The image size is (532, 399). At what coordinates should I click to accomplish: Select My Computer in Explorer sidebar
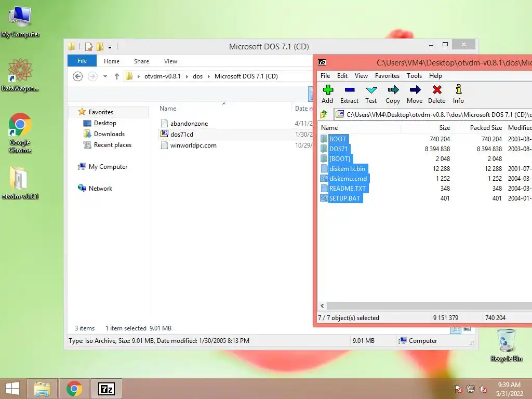pos(108,167)
